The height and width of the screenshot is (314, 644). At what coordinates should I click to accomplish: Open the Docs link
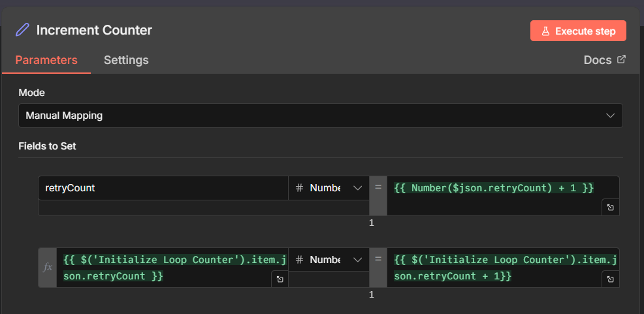597,60
